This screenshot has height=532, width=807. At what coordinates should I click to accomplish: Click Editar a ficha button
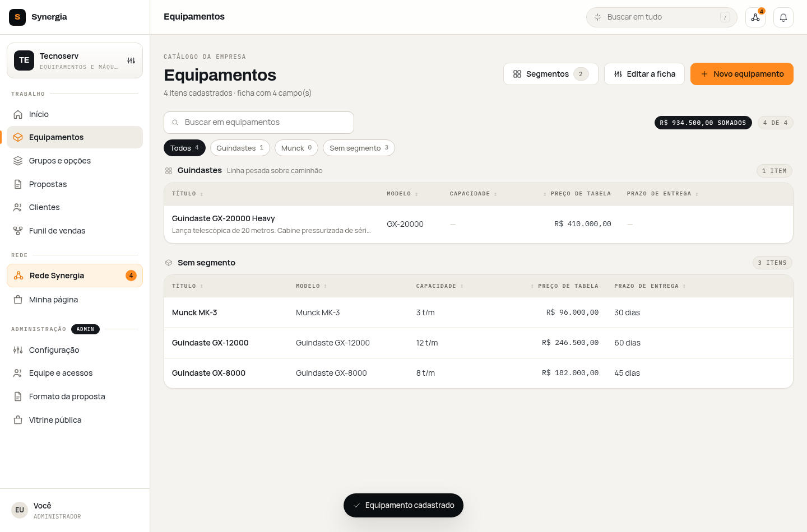coord(644,74)
